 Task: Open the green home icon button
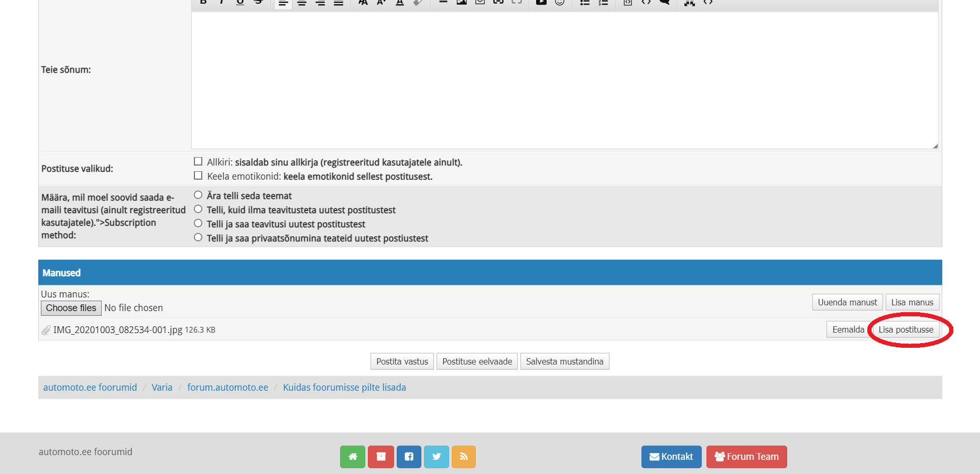tap(353, 457)
